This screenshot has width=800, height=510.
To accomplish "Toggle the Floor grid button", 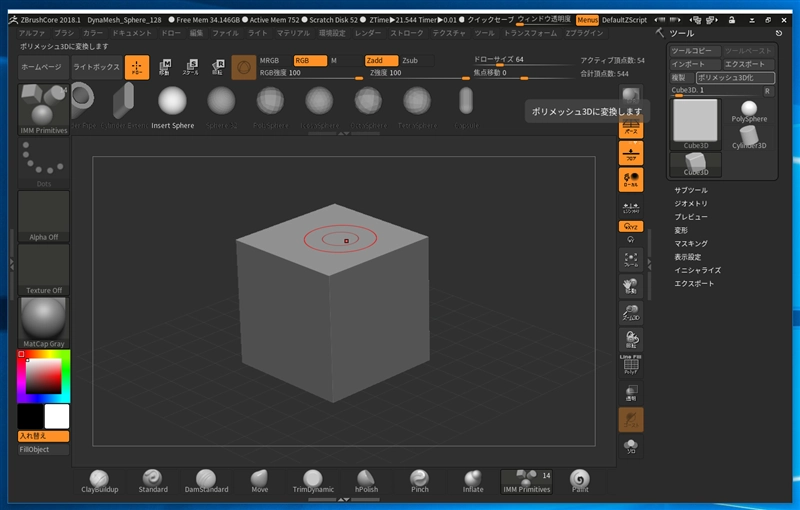I will 631,153.
